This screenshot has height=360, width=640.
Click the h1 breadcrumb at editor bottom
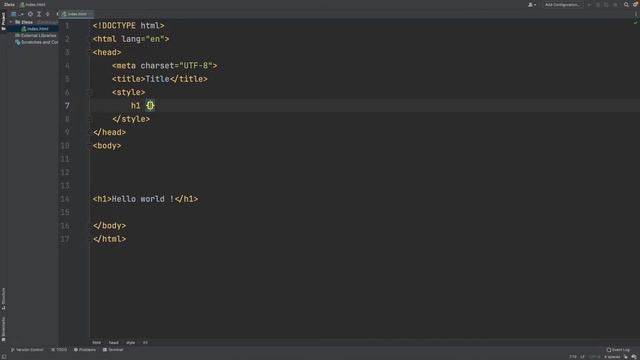[x=145, y=343]
